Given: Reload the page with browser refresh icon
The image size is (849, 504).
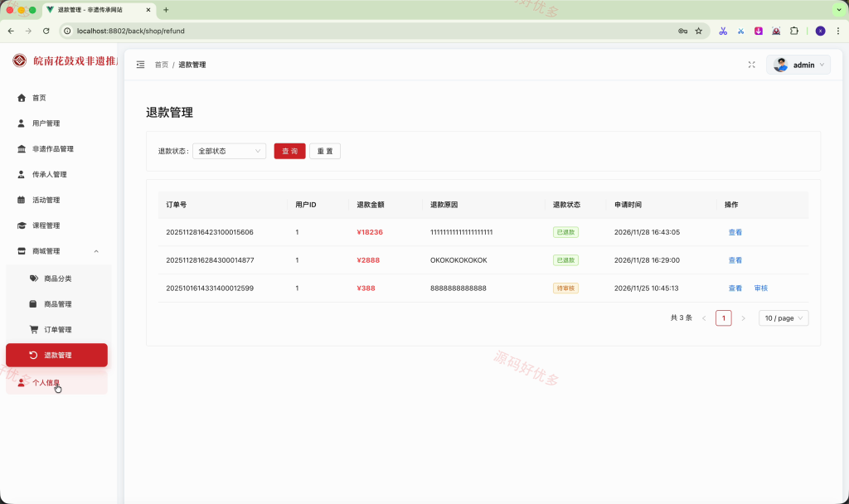Looking at the screenshot, I should coord(46,31).
